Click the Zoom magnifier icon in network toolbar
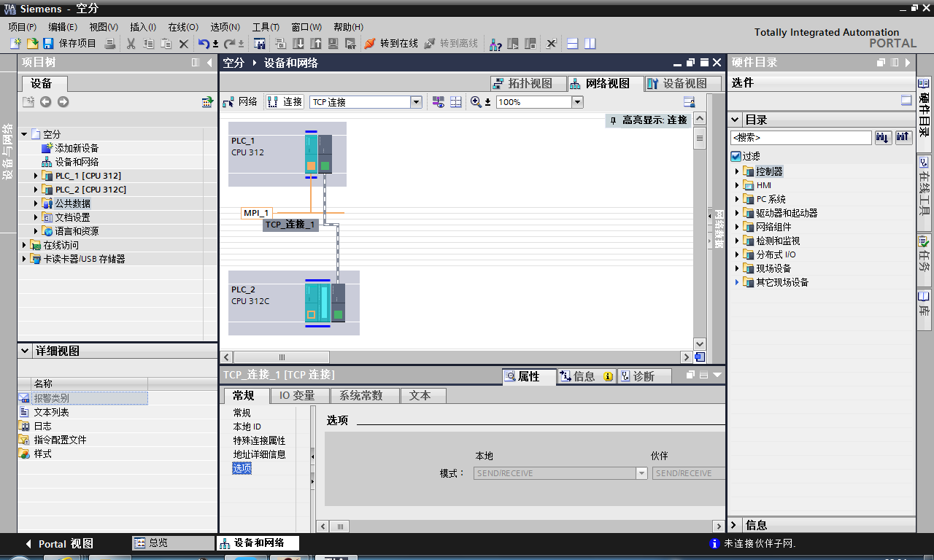The width and height of the screenshot is (934, 560). [x=476, y=102]
